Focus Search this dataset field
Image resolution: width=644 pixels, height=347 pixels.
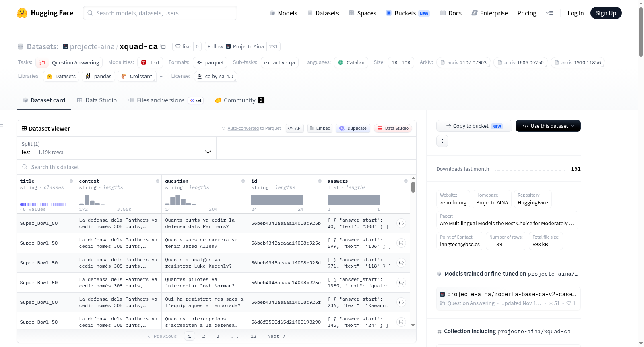217,167
